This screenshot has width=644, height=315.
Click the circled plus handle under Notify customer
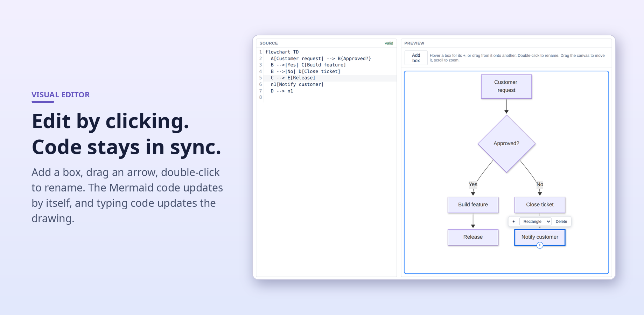tap(540, 245)
